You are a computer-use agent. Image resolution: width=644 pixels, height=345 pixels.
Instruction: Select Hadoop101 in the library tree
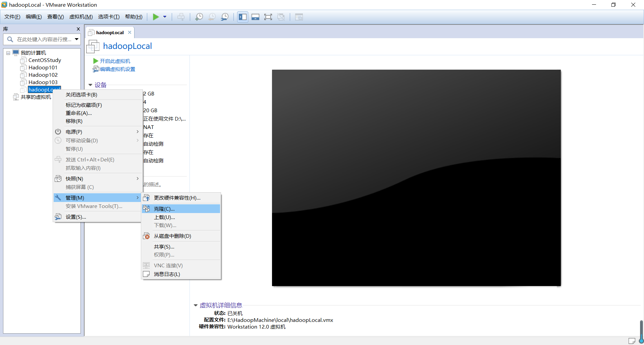43,68
